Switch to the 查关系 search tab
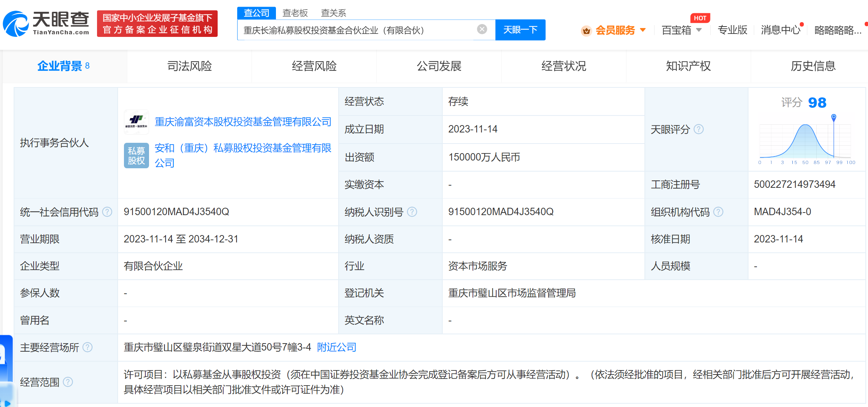The height and width of the screenshot is (407, 868). [333, 13]
